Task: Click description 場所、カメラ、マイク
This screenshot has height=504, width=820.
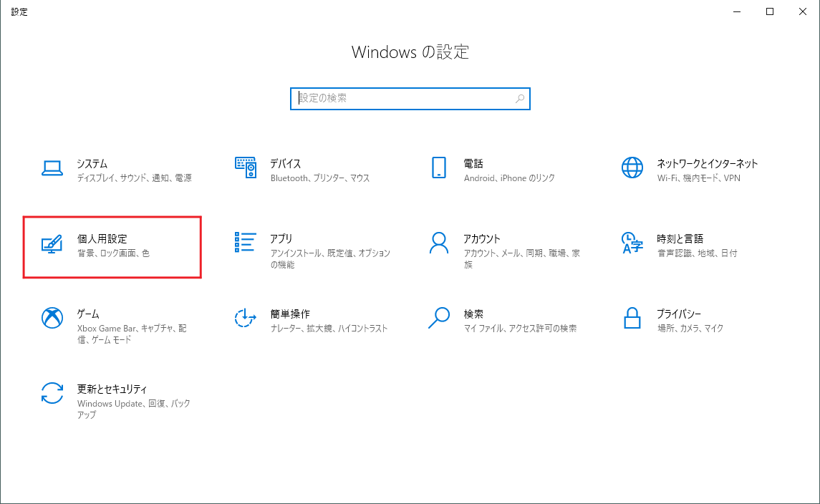Action: [x=690, y=329]
